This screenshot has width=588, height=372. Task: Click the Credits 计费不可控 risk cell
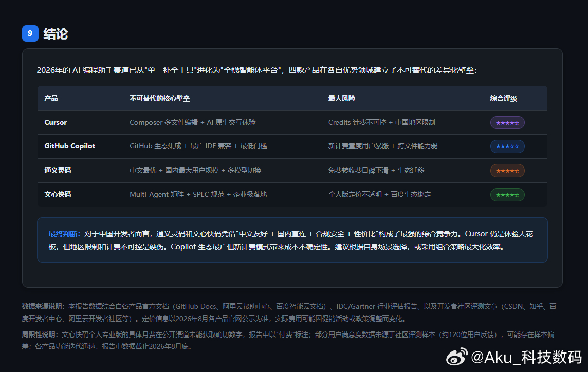click(x=382, y=122)
